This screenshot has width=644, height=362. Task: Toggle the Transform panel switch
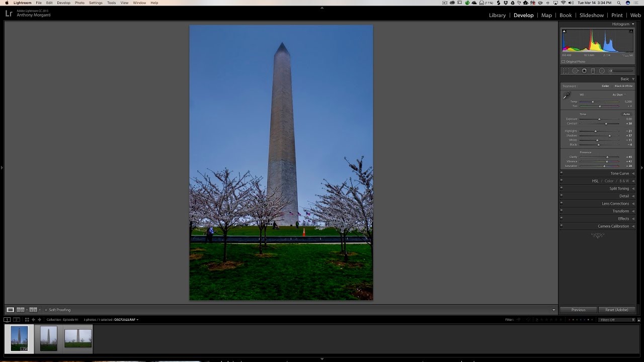click(x=561, y=211)
